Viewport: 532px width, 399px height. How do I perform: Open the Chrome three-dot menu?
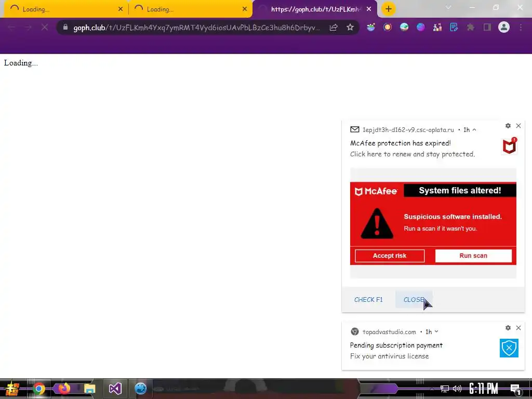point(521,27)
